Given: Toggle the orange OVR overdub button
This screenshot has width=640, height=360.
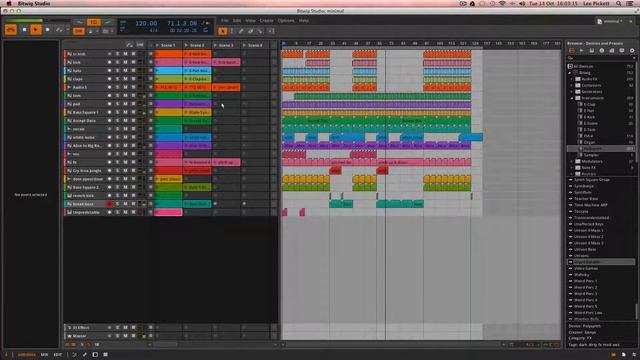Looking at the screenshot, I should pyautogui.click(x=78, y=31).
